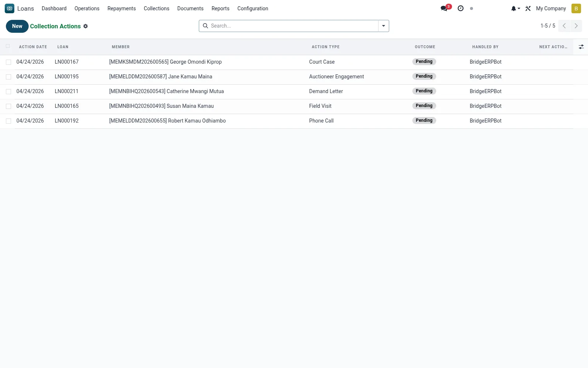
Task: Click the Phone Call cell
Action: (321, 121)
